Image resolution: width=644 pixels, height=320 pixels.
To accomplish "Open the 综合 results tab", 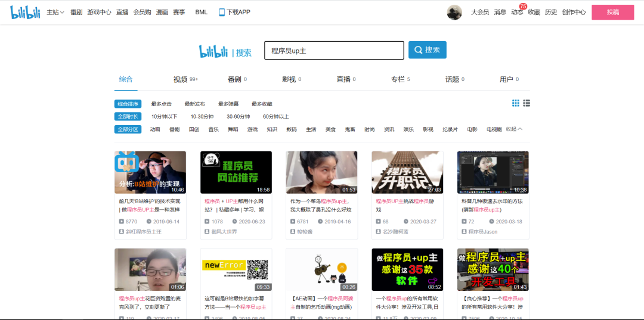I will pyautogui.click(x=126, y=79).
